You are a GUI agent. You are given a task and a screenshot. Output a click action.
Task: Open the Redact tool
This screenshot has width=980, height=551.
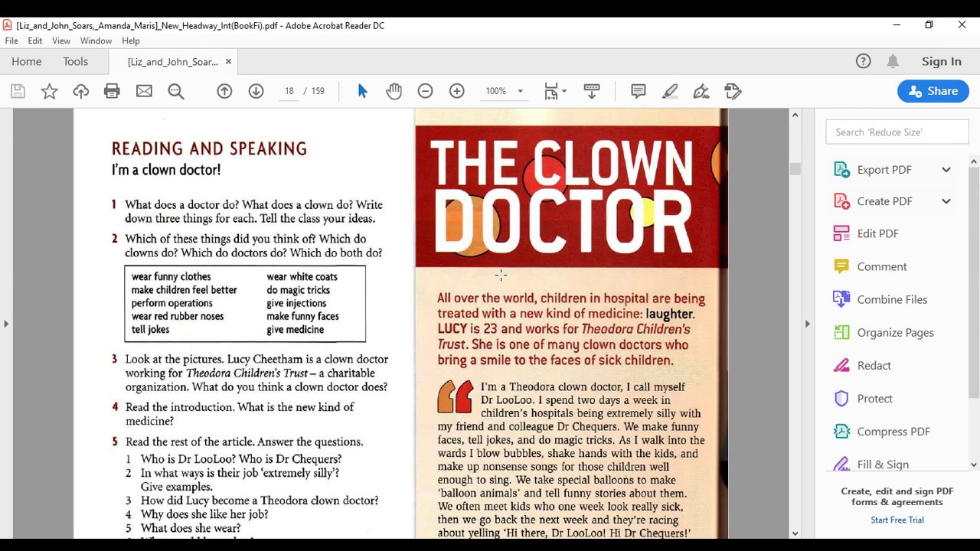(874, 365)
